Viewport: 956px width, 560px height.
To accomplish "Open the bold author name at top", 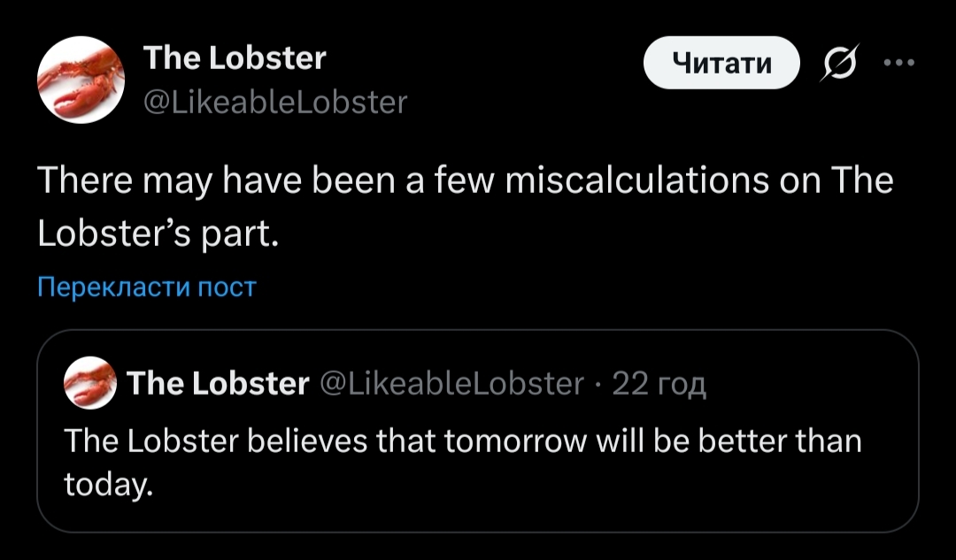I will coord(235,58).
